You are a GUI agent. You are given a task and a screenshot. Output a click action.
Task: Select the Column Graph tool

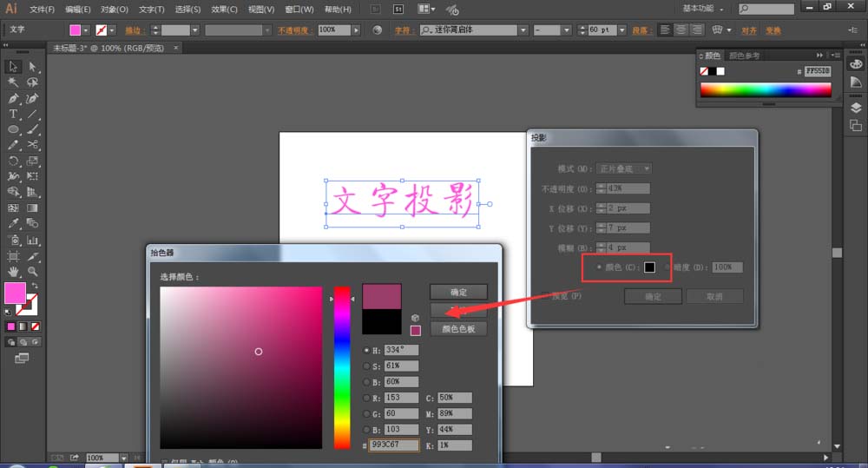32,241
